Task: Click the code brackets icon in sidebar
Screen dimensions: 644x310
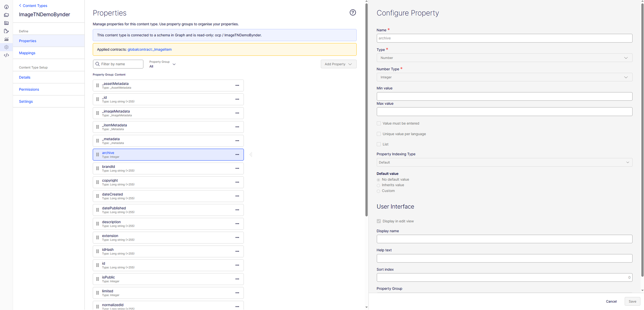Action: 7,55
